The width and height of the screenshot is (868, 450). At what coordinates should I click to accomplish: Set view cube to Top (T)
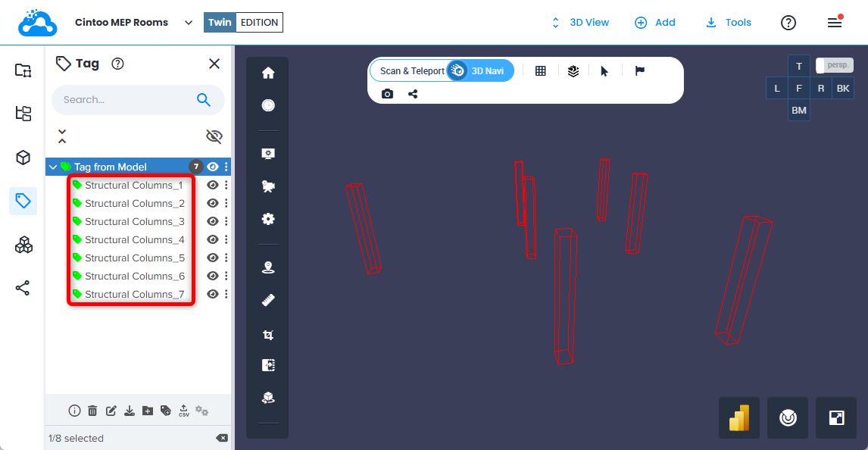click(x=799, y=67)
